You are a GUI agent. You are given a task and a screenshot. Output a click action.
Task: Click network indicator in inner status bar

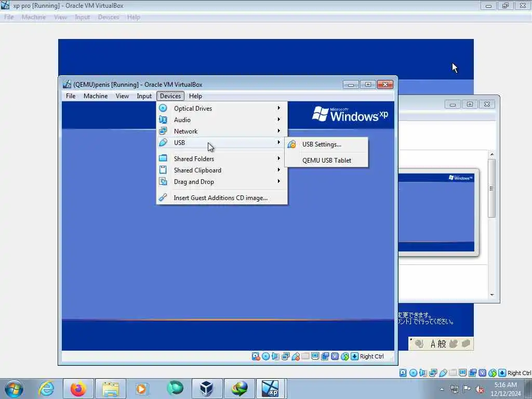285,356
